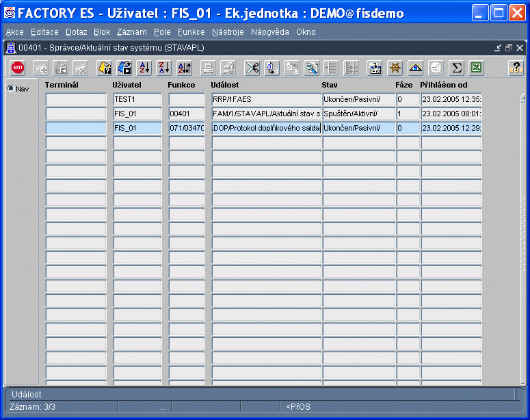Click the multiple printers icon
The height and width of the screenshot is (420, 530).
[x=228, y=68]
